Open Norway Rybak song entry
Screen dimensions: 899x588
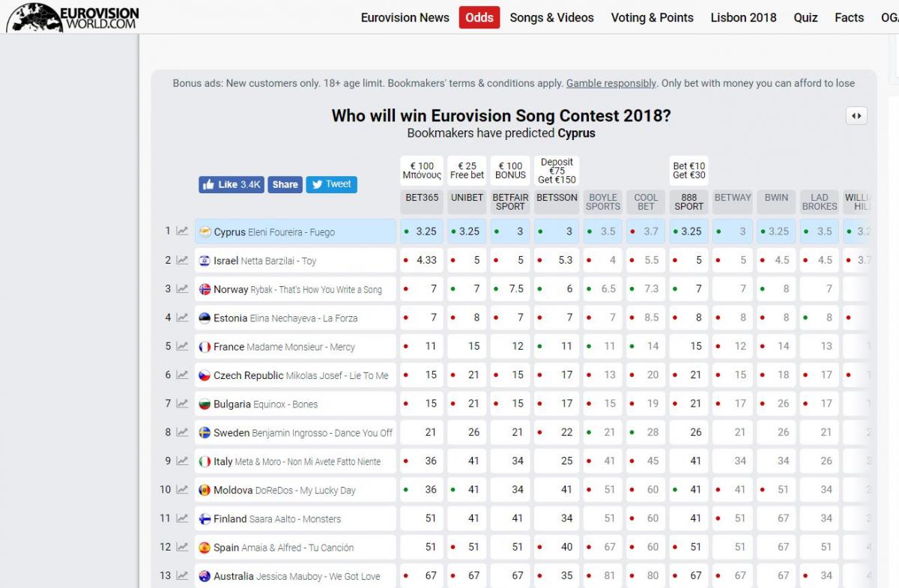pos(295,288)
